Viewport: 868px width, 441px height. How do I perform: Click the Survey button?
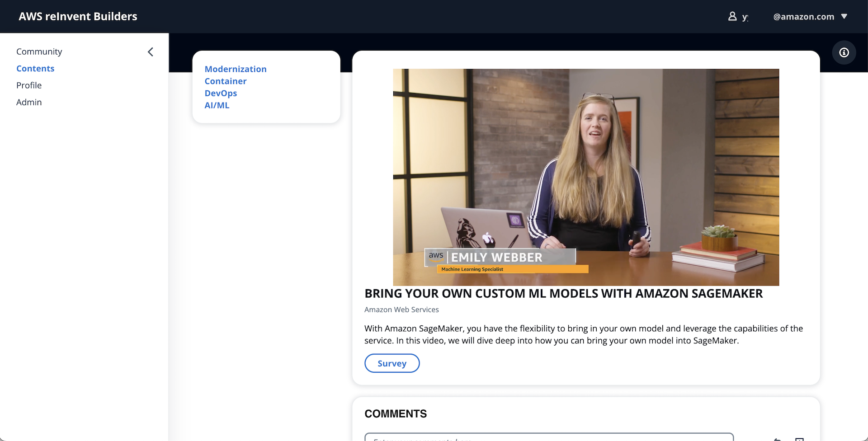pyautogui.click(x=392, y=363)
